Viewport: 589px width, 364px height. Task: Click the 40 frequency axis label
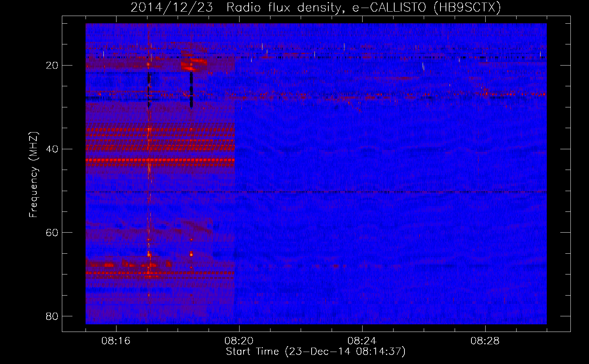[x=52, y=149]
